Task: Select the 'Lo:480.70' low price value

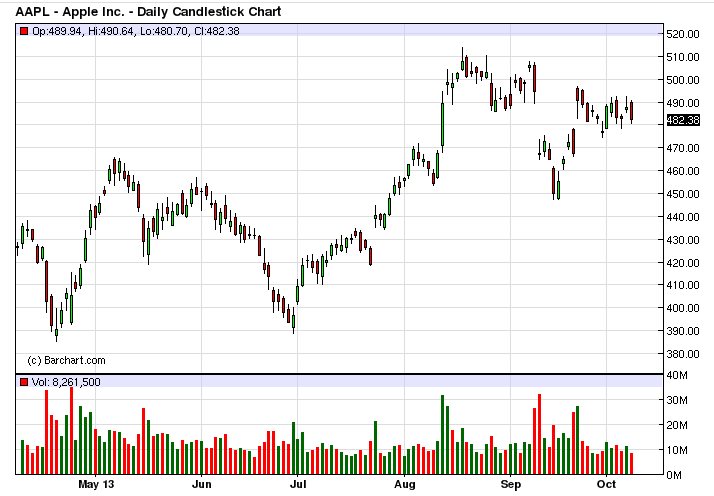Action: point(163,31)
